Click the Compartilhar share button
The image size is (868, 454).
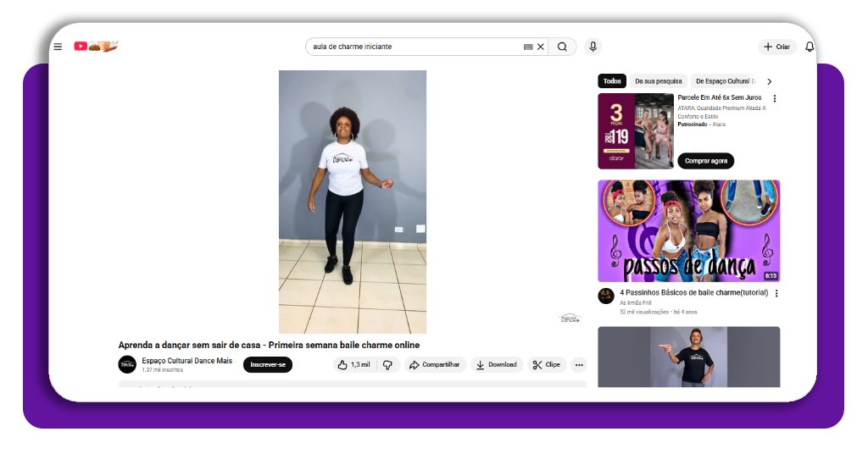point(434,364)
